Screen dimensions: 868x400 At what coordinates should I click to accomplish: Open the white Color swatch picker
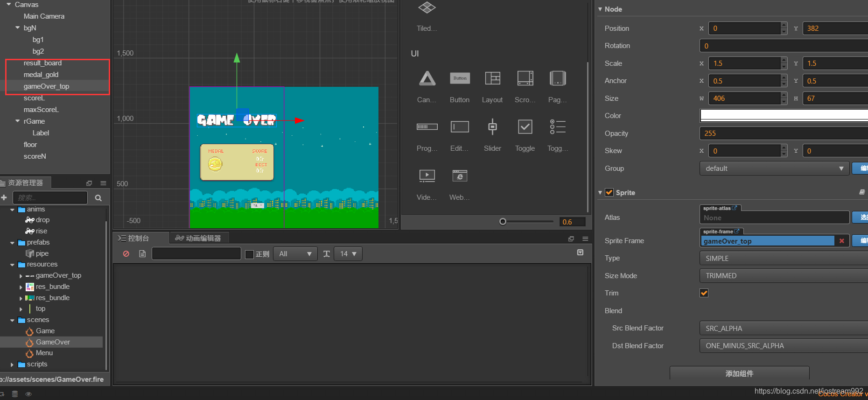tap(784, 116)
